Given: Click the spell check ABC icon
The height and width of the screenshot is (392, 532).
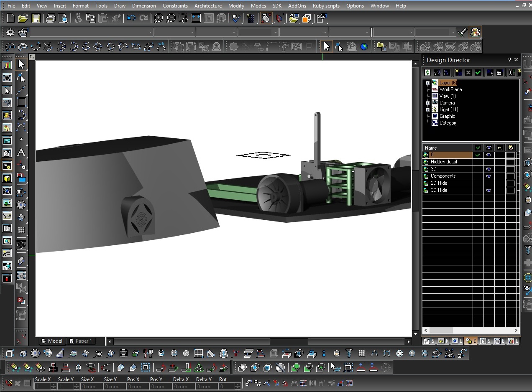Looking at the screenshot, I should tap(236, 18).
